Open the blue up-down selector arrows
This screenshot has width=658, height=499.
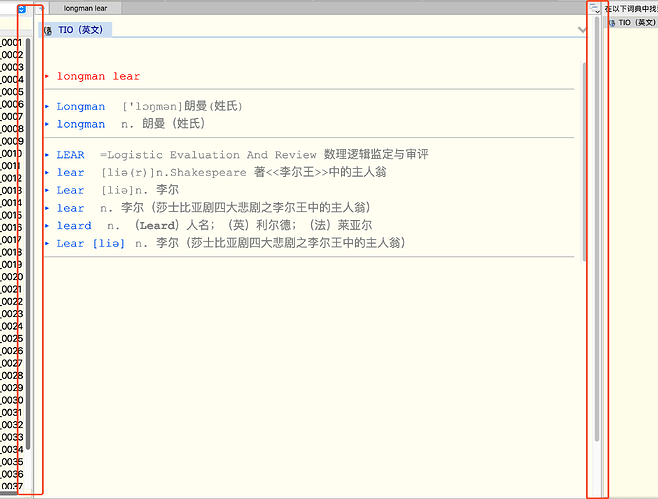[x=22, y=9]
